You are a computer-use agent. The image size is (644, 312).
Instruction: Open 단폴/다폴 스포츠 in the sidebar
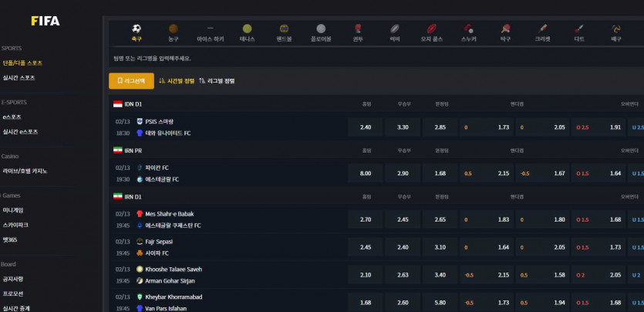22,63
